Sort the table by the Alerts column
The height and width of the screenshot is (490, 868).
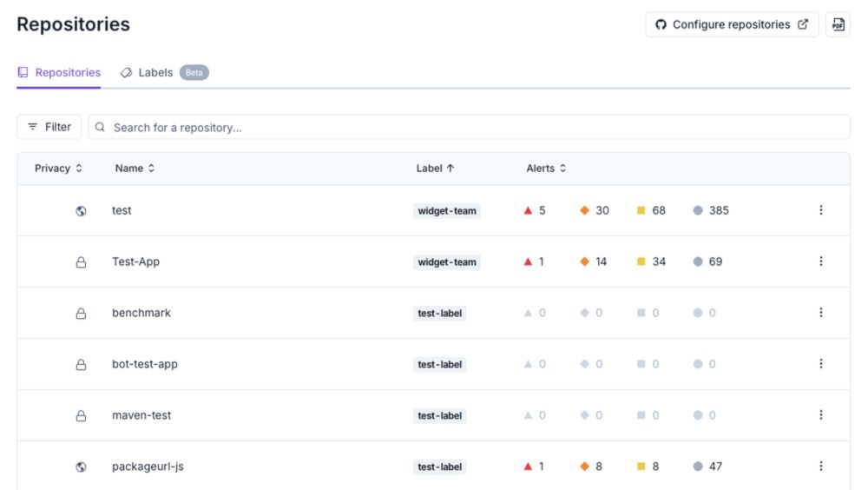click(546, 169)
